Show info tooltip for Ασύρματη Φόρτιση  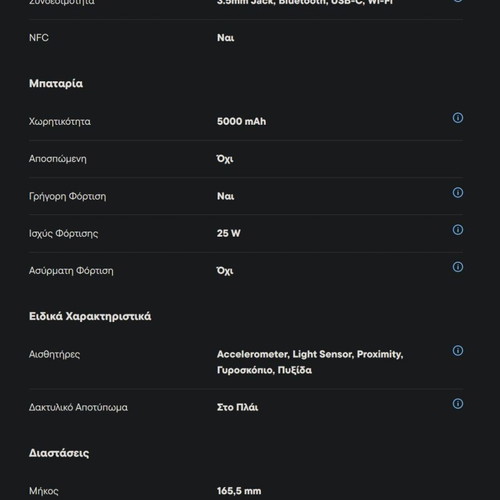pos(458,267)
